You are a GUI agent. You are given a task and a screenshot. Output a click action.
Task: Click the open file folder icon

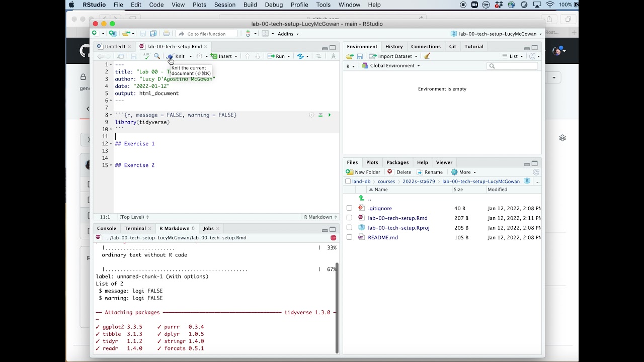click(x=126, y=34)
